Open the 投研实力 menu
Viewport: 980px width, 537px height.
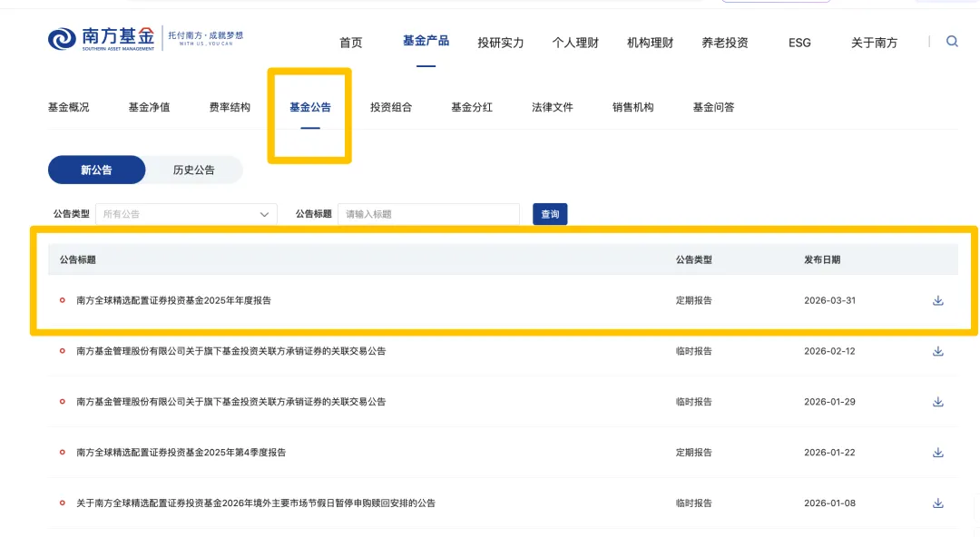point(501,43)
